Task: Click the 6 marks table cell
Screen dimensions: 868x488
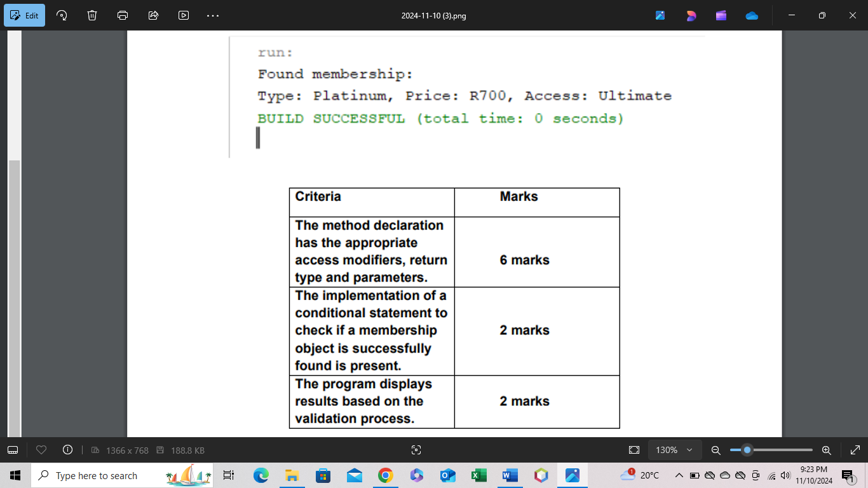Action: (537, 252)
